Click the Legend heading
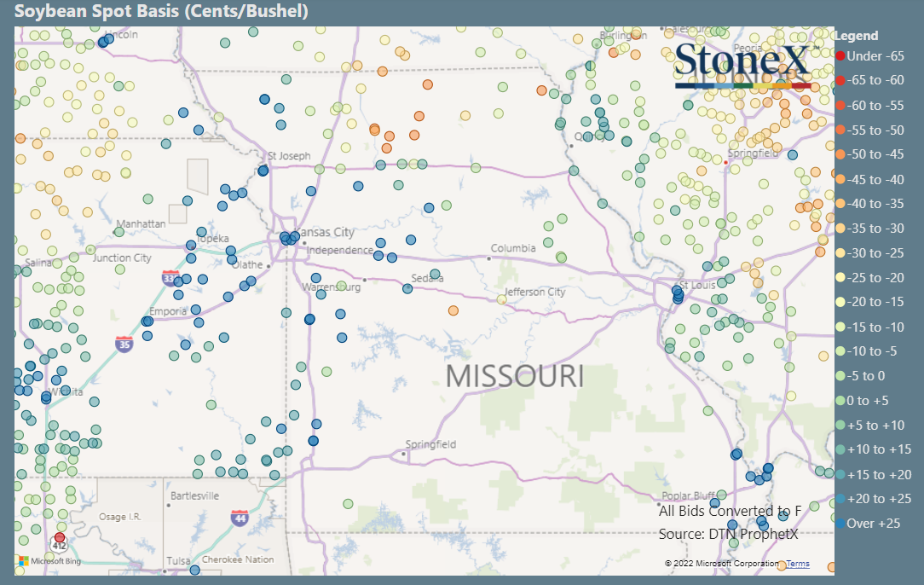 tap(856, 36)
